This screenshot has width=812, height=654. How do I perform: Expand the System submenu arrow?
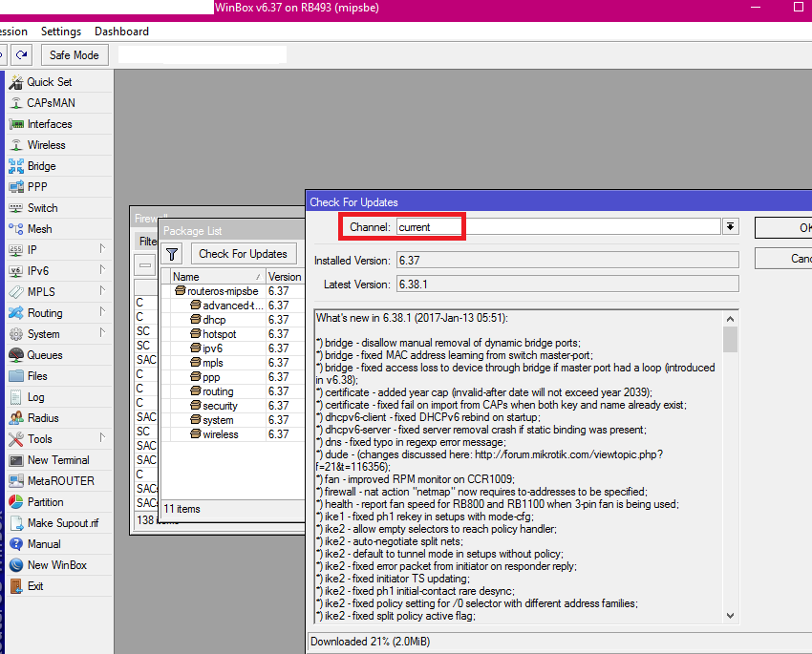102,332
